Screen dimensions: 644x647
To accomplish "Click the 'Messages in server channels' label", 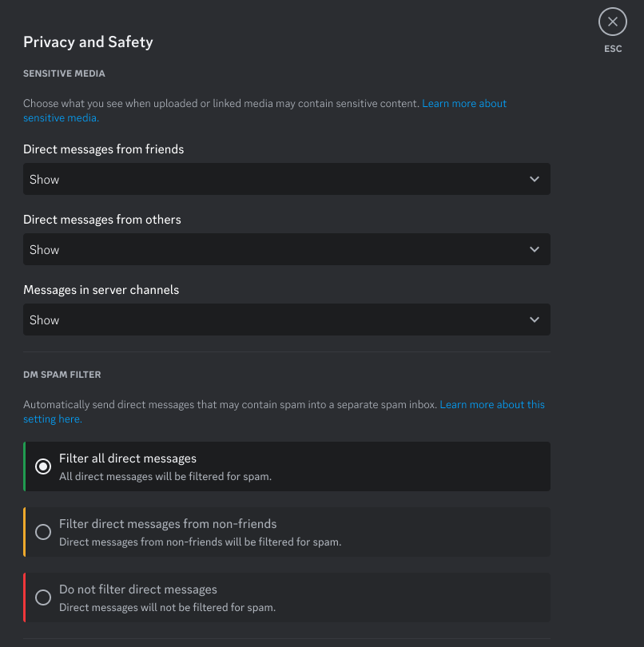I will tap(101, 290).
